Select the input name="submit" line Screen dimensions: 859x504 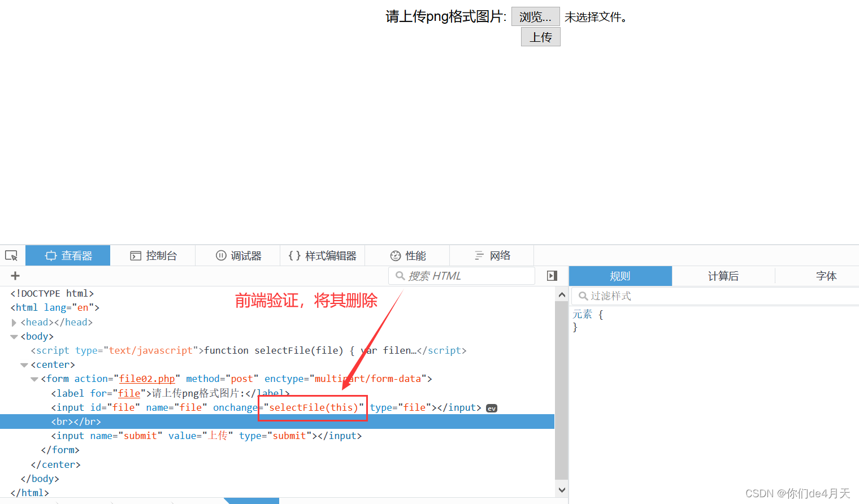(x=206, y=436)
